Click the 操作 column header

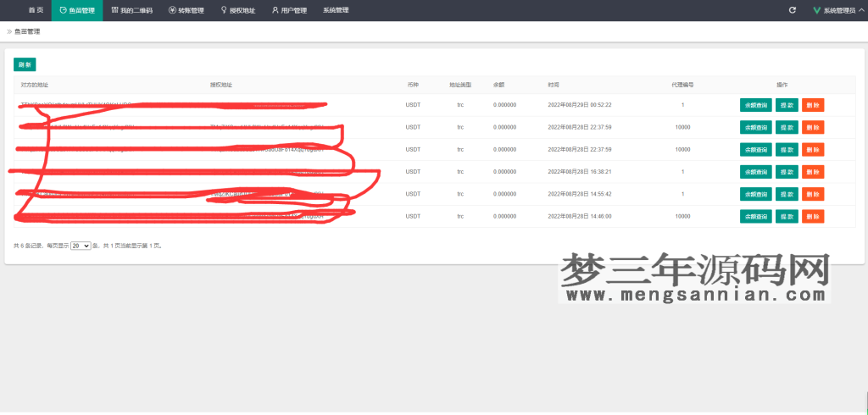782,86
